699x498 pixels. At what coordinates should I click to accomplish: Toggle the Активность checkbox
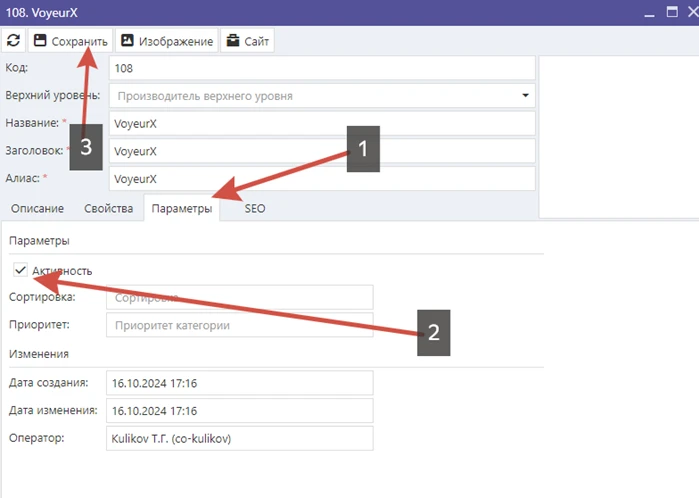tap(21, 270)
